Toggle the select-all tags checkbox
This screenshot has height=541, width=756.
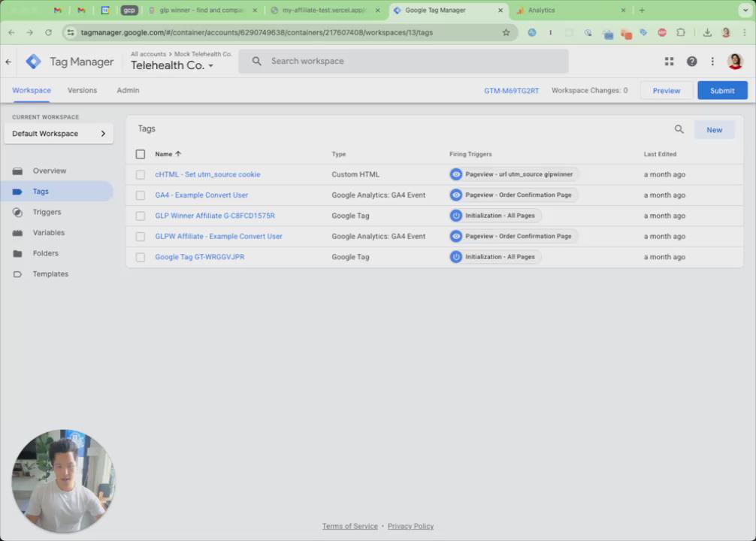click(x=141, y=154)
